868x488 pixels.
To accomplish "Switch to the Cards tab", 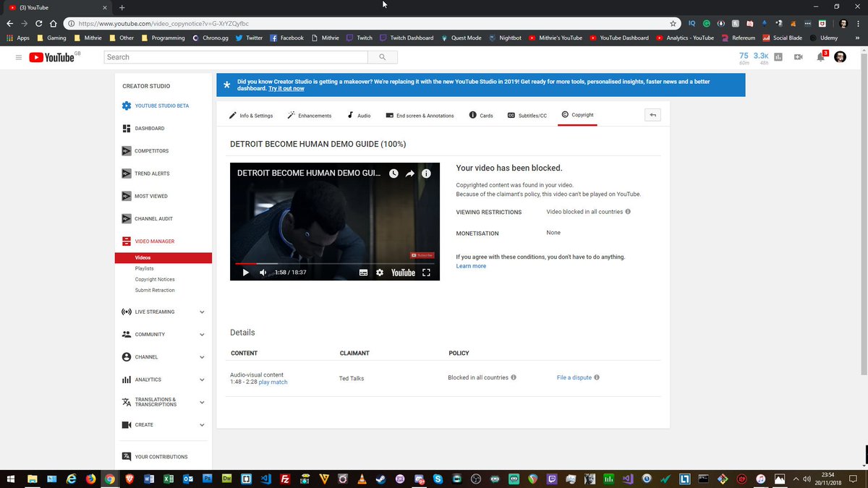I will click(x=481, y=116).
